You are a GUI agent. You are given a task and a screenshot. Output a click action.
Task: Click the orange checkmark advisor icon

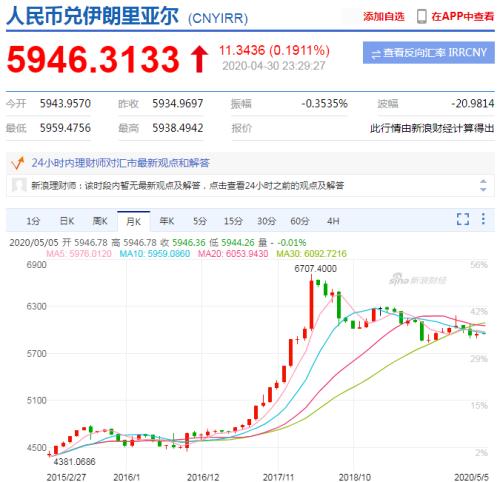click(x=17, y=163)
